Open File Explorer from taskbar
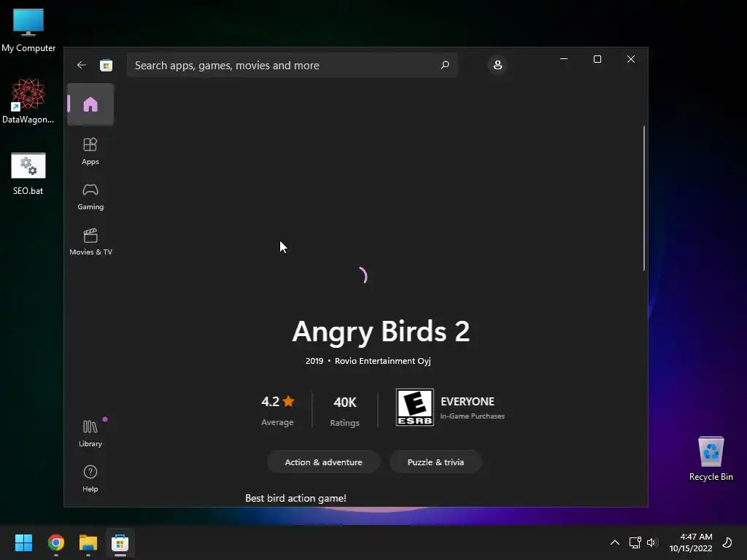The image size is (747, 560). click(88, 542)
